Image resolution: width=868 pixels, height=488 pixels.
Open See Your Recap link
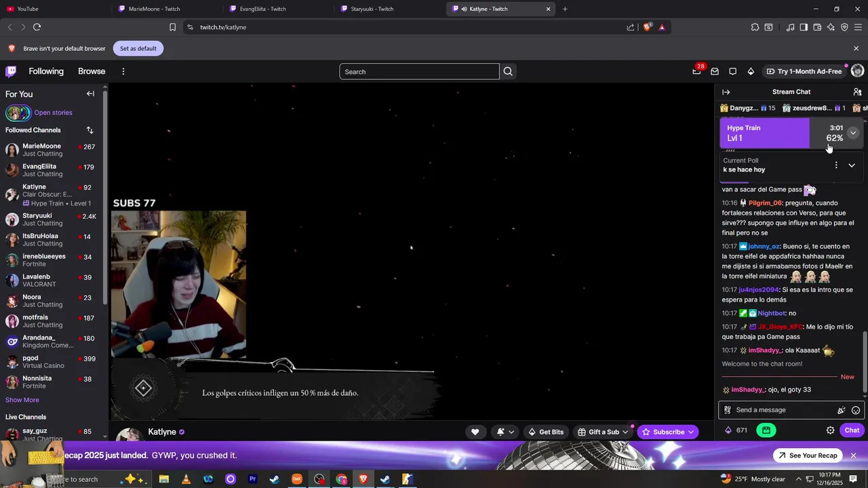tap(807, 455)
